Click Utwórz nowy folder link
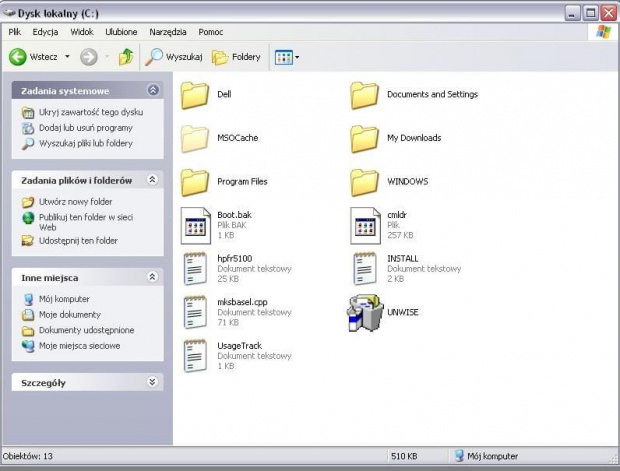 76,202
